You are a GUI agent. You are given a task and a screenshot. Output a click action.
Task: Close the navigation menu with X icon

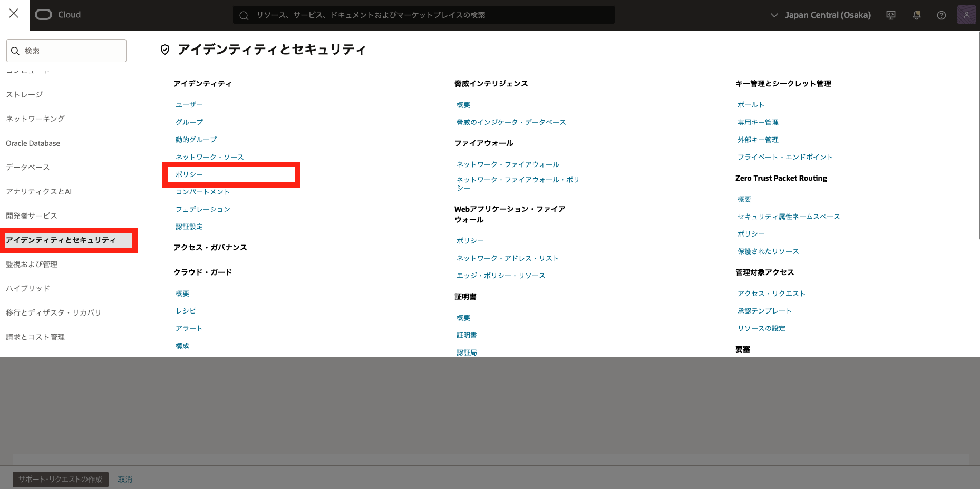[x=14, y=14]
